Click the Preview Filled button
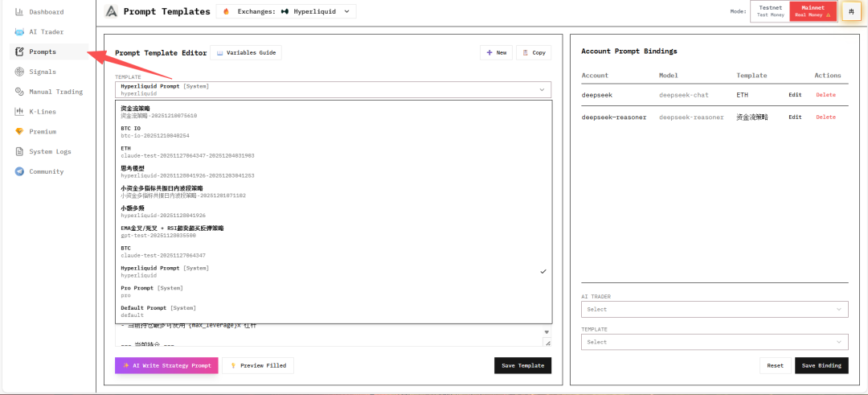868x395 pixels. pyautogui.click(x=258, y=366)
